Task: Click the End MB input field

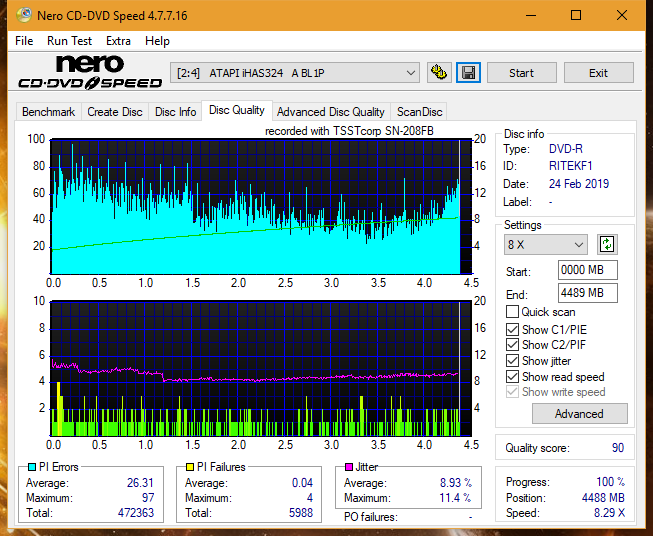Action: 588,293
